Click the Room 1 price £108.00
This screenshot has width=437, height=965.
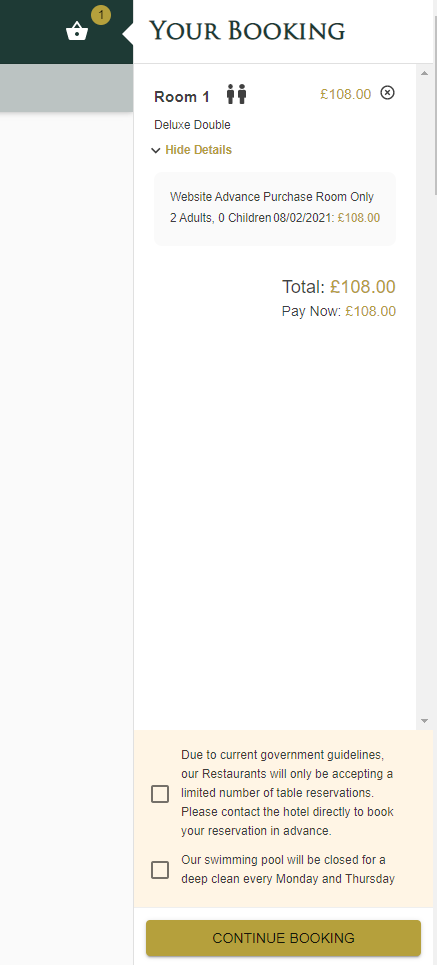click(345, 94)
